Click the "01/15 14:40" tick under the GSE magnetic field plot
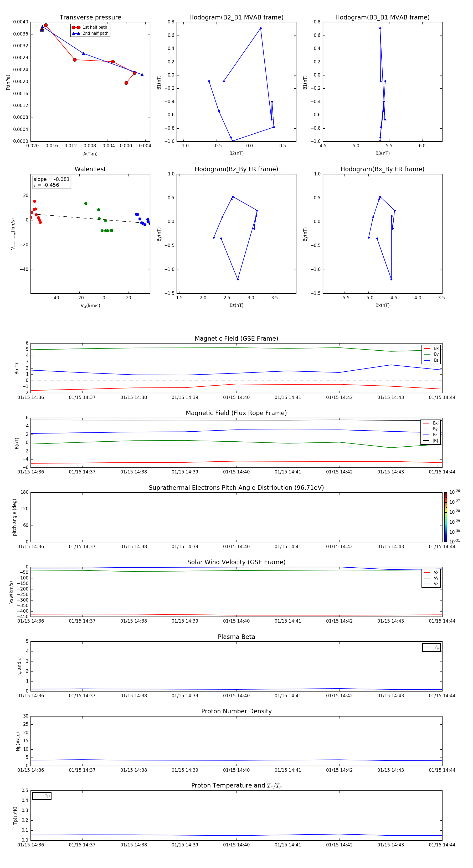 [236, 398]
